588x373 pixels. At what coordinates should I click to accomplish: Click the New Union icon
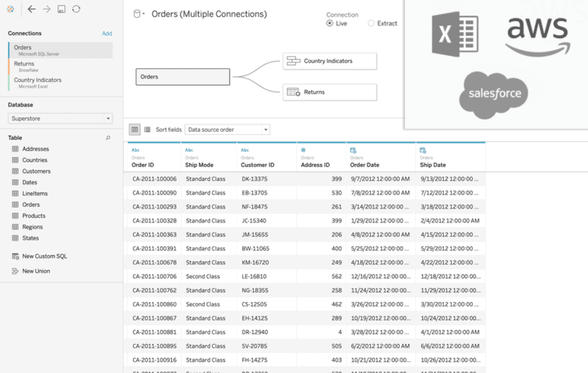point(15,271)
